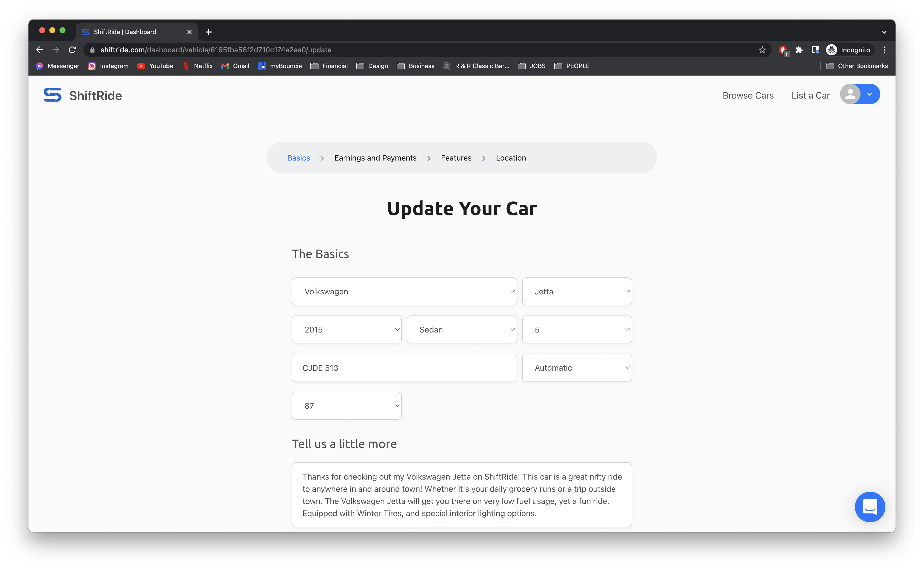This screenshot has width=924, height=570.
Task: Open the user avatar profile icon
Action: point(850,94)
